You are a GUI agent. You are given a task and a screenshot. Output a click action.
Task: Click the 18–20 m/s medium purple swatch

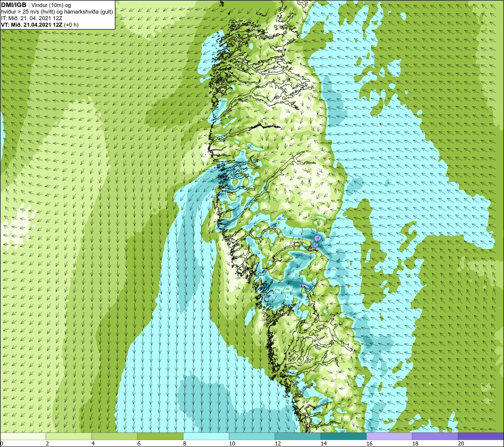click(x=435, y=436)
